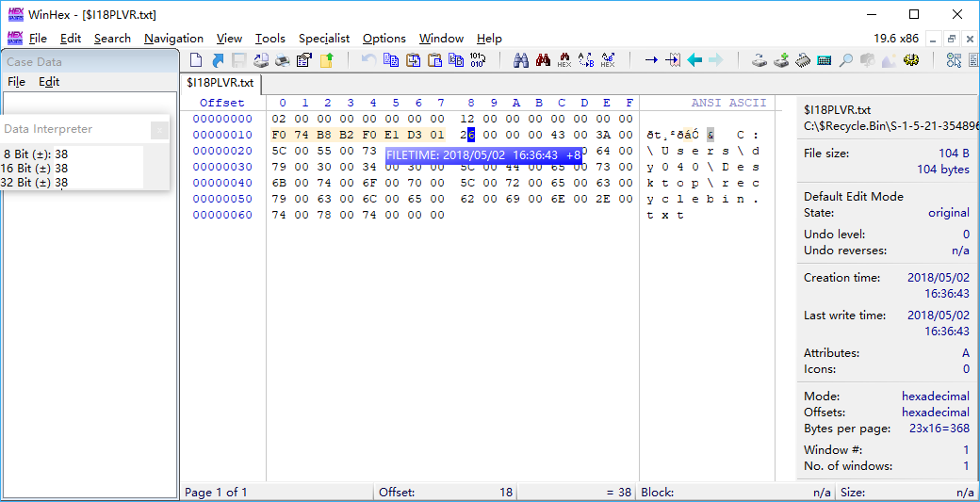Open the Edit menu in menu bar
The image size is (980, 502).
pyautogui.click(x=71, y=38)
